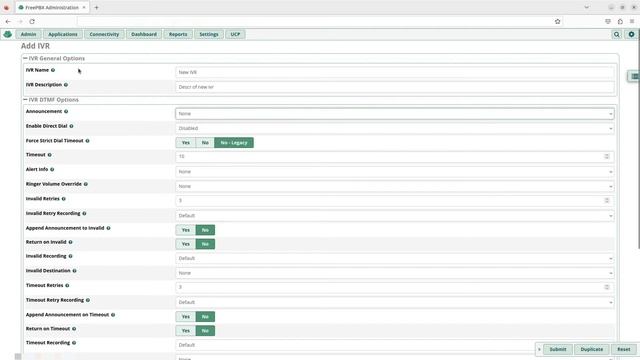Image resolution: width=640 pixels, height=360 pixels.
Task: Click help icon beside Invalid Retry Recording
Action: [x=84, y=213]
